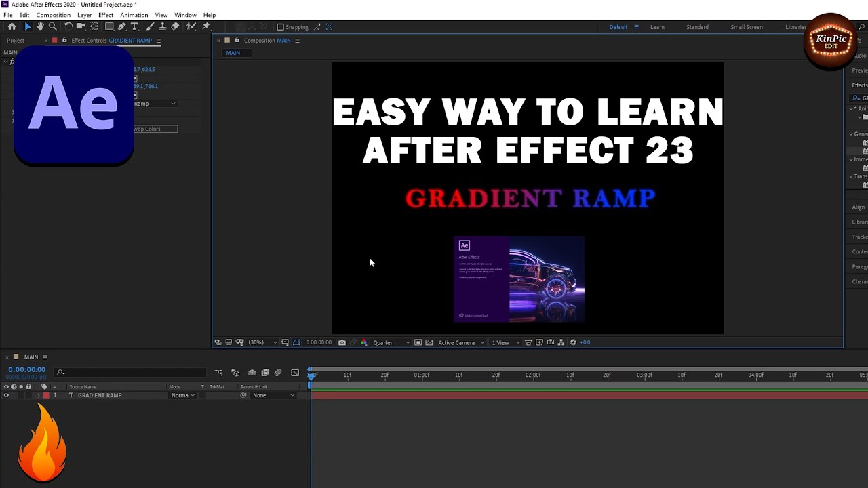
Task: Open the Composition menu
Action: [53, 15]
